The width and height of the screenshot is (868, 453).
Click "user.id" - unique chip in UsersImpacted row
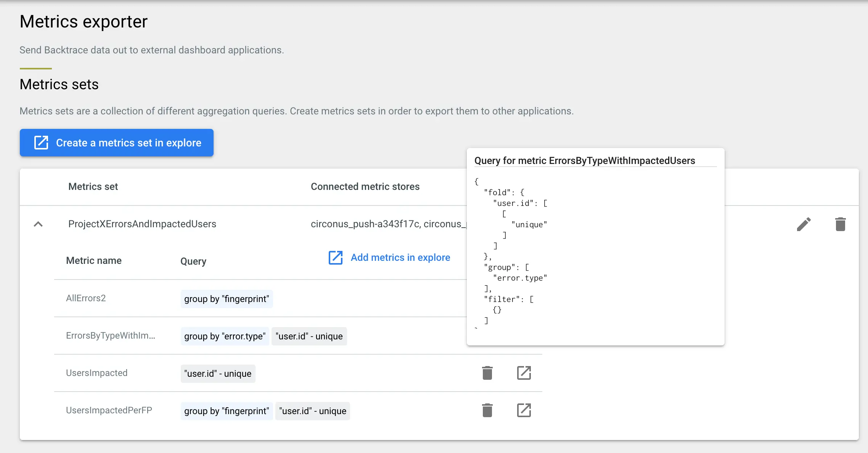217,374
